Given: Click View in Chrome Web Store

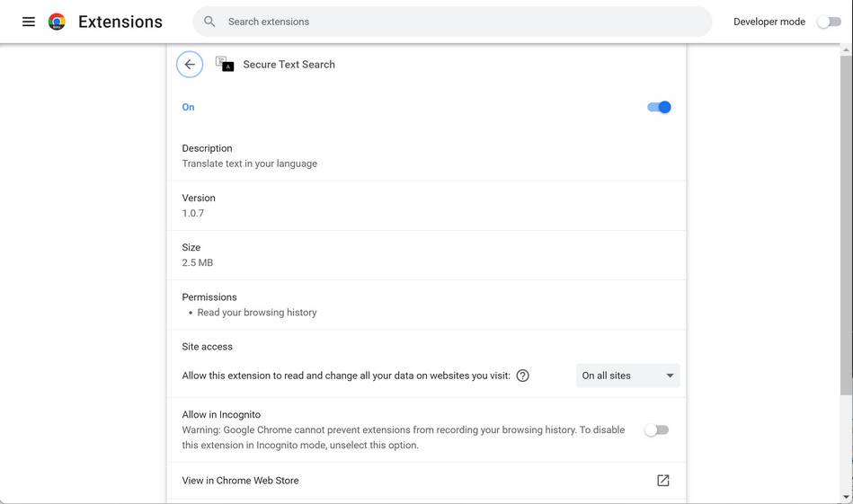Looking at the screenshot, I should 240,481.
